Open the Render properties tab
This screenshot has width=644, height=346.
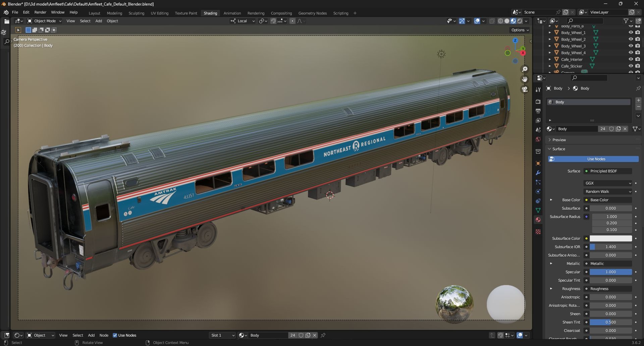click(x=538, y=101)
